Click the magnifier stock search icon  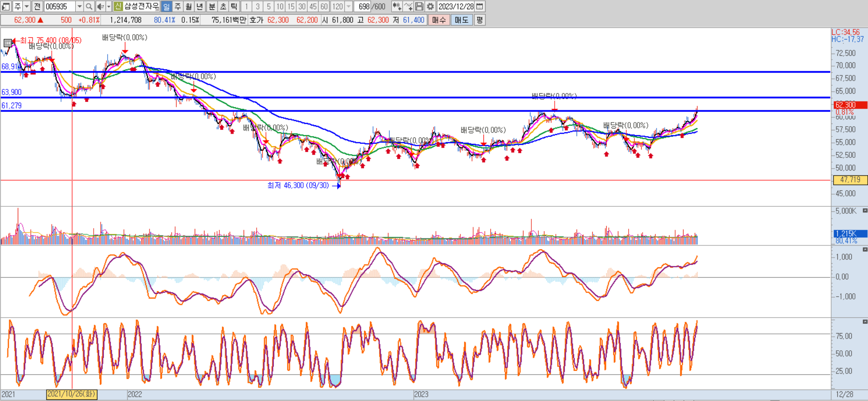pos(89,7)
